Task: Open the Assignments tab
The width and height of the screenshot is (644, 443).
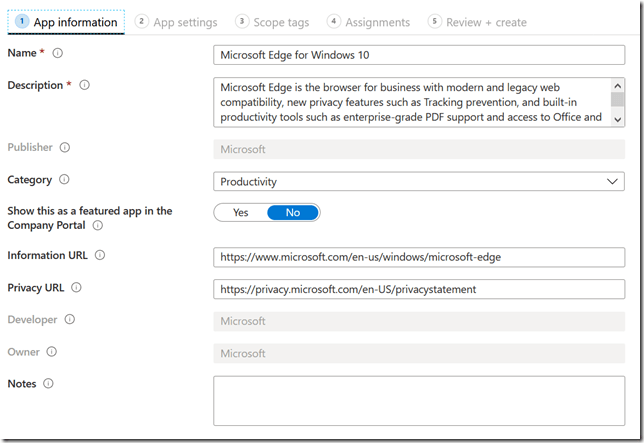Action: pos(368,22)
